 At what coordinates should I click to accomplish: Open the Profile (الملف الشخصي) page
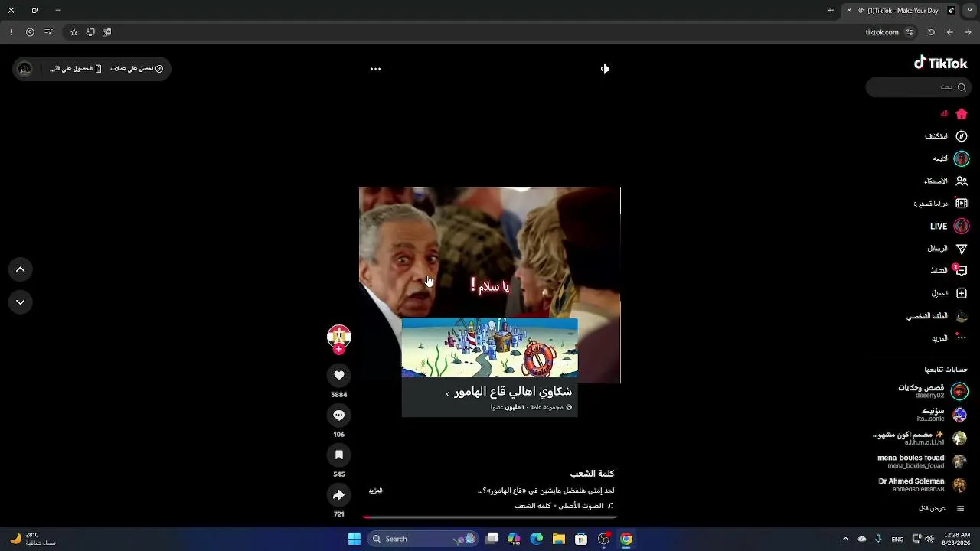click(937, 316)
